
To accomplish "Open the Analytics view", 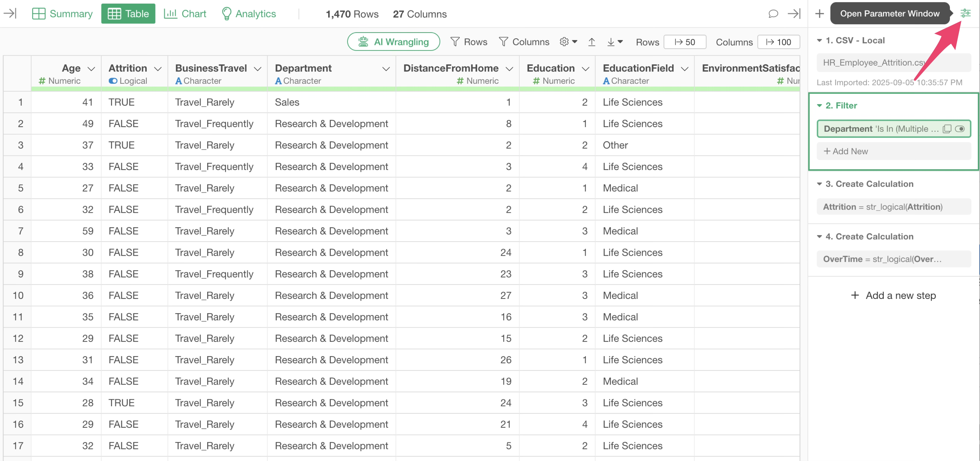I will click(249, 14).
